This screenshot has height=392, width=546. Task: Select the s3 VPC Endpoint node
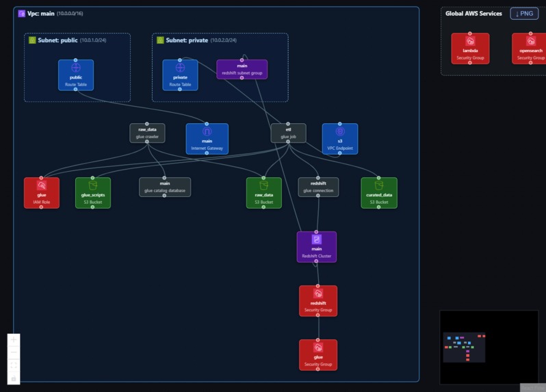340,139
